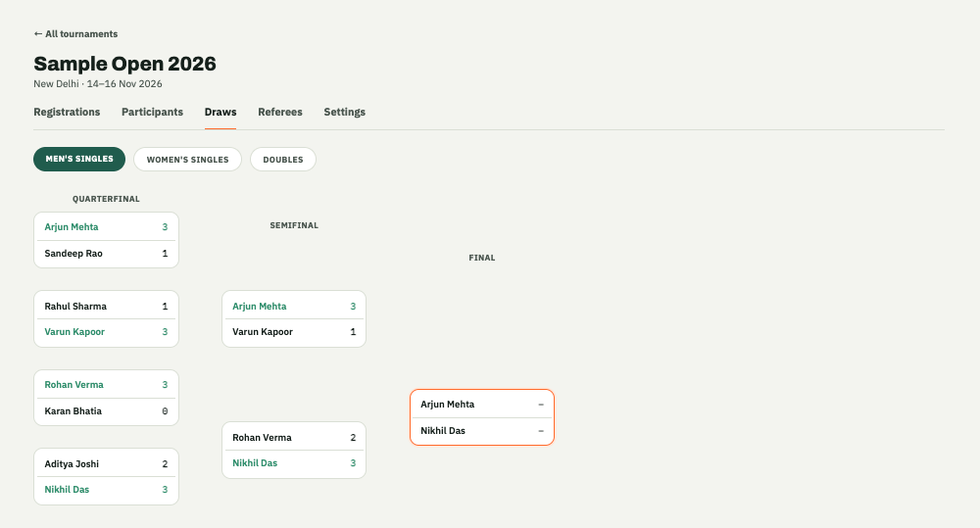This screenshot has width=980, height=528.
Task: Select the Draws tab
Action: (220, 112)
